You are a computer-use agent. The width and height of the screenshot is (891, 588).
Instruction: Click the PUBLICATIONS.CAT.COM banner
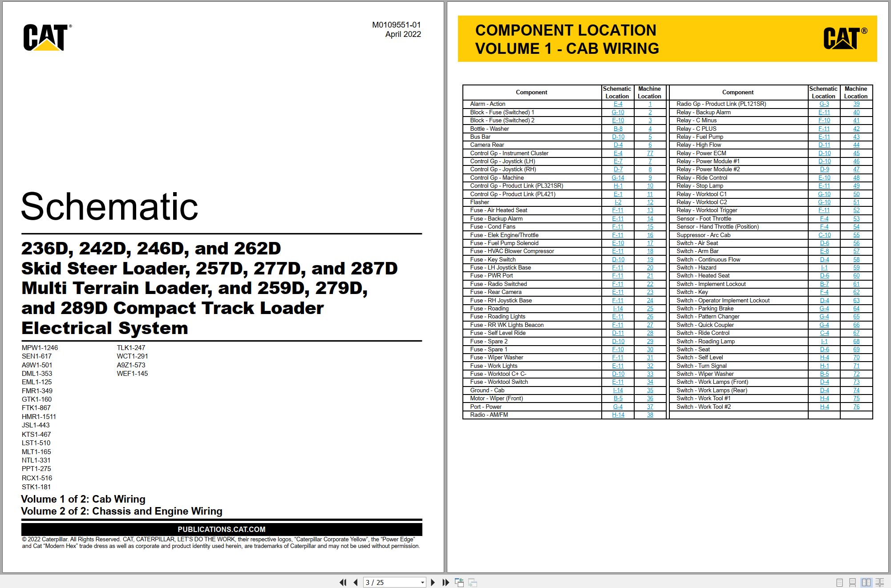[222, 529]
